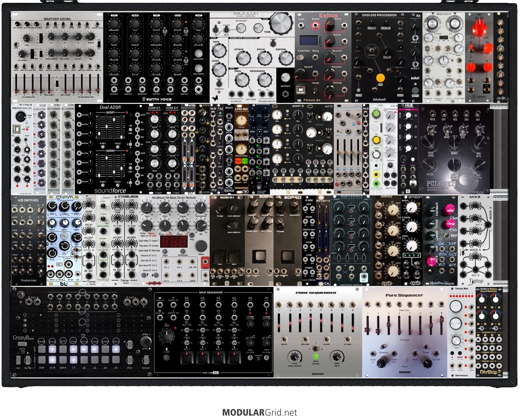Click the shift button on Crazy8 Beats

coord(22,344)
